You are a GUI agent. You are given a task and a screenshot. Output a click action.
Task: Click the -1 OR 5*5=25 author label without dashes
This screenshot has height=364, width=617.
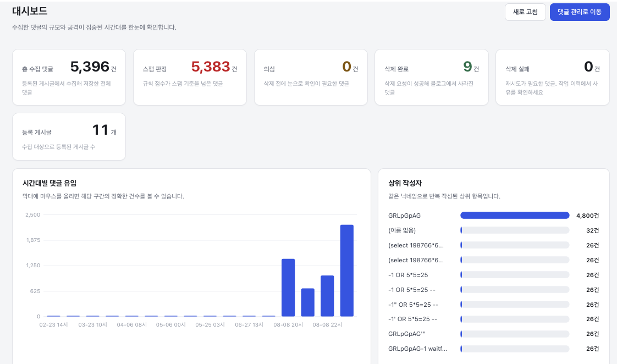tap(407, 275)
